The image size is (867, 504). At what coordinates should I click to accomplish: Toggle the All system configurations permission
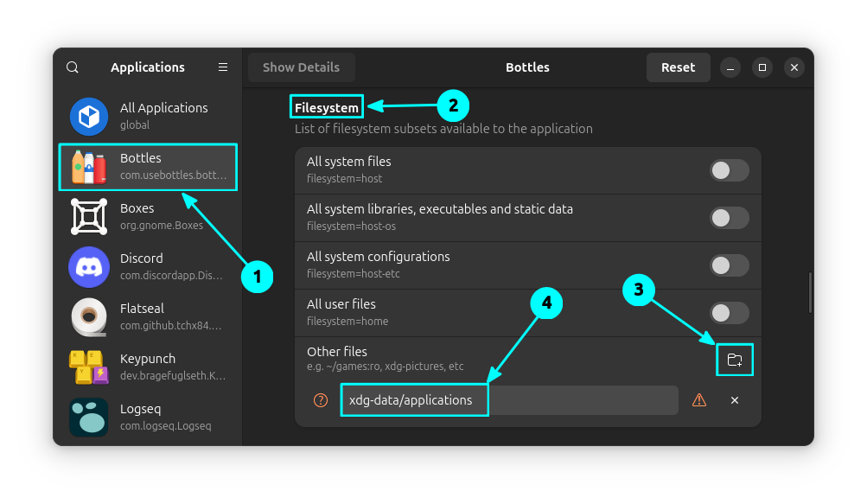point(729,265)
